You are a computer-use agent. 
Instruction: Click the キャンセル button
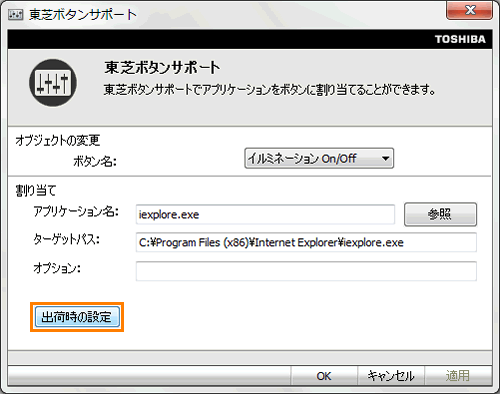point(391,376)
